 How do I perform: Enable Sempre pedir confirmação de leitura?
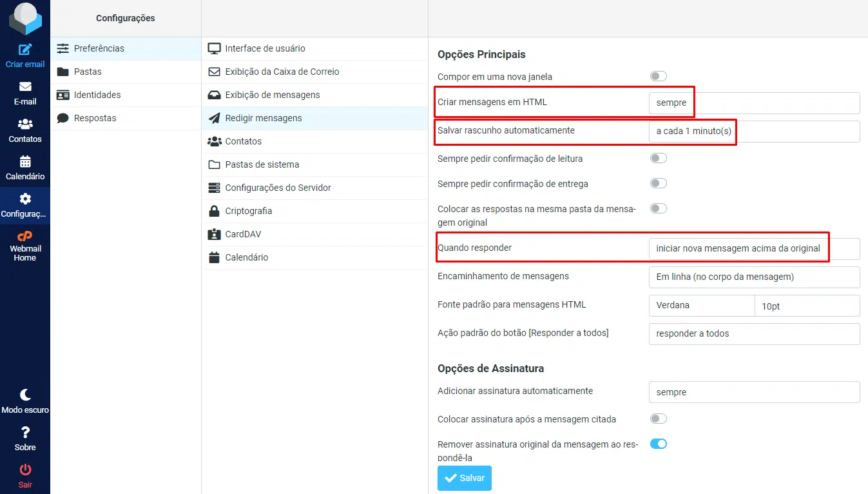[x=658, y=158]
